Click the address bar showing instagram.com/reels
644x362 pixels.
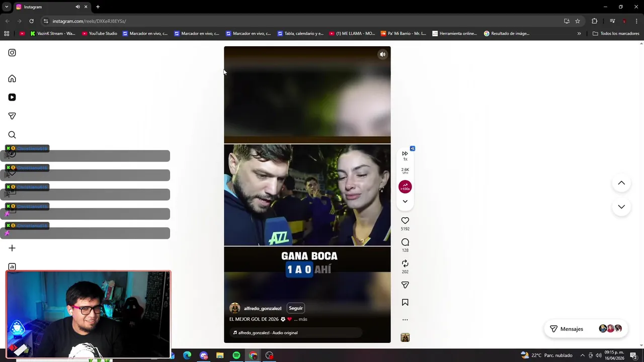pos(302,21)
